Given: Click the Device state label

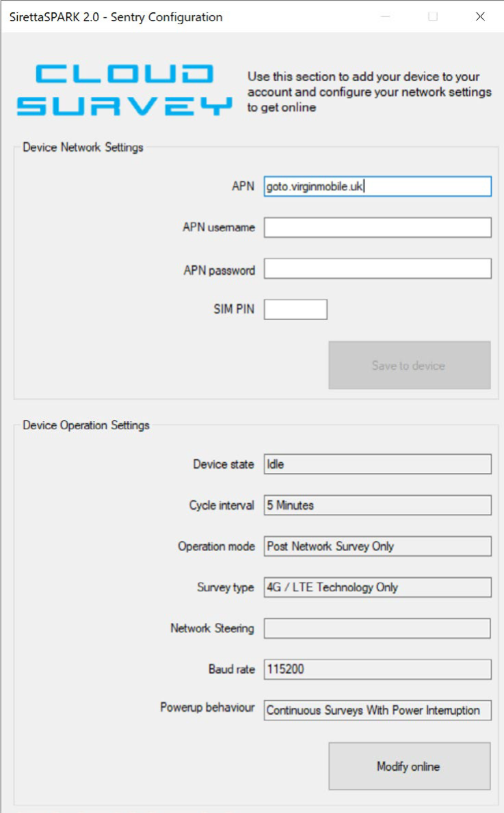Looking at the screenshot, I should tap(224, 464).
